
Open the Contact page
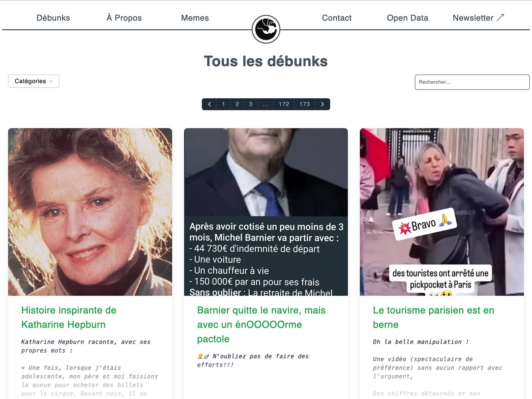click(337, 18)
